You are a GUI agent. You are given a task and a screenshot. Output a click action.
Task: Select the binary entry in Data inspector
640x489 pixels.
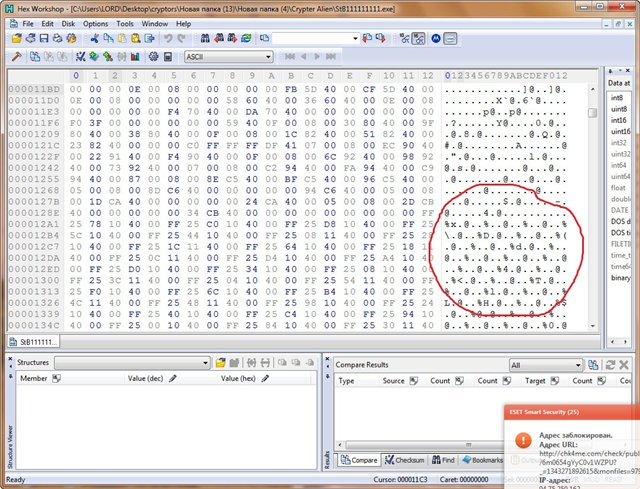620,278
